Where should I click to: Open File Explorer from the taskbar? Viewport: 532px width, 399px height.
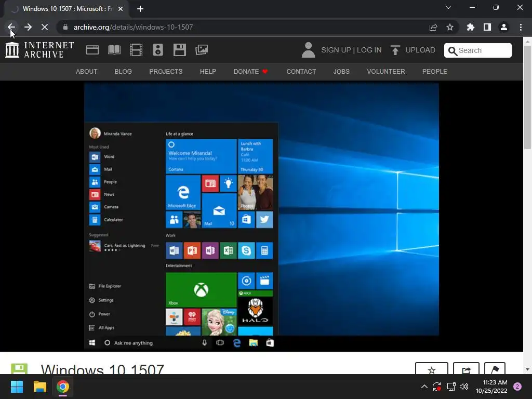pos(39,387)
